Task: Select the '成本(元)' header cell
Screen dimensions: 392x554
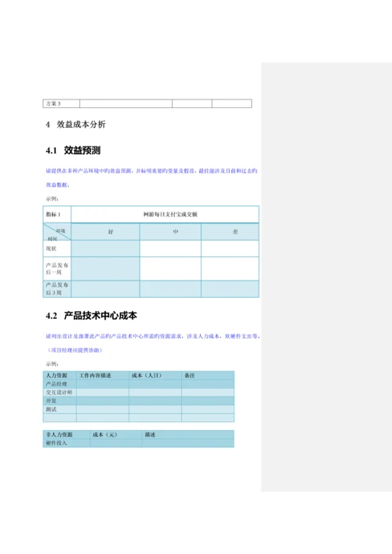Action: coord(116,435)
